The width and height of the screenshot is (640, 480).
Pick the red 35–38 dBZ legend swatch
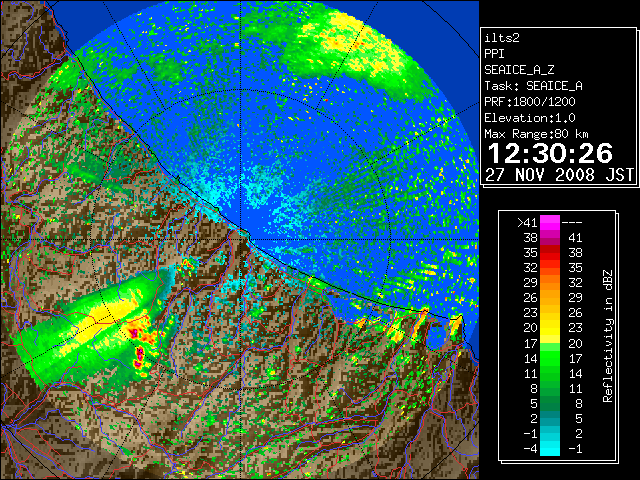pos(550,253)
